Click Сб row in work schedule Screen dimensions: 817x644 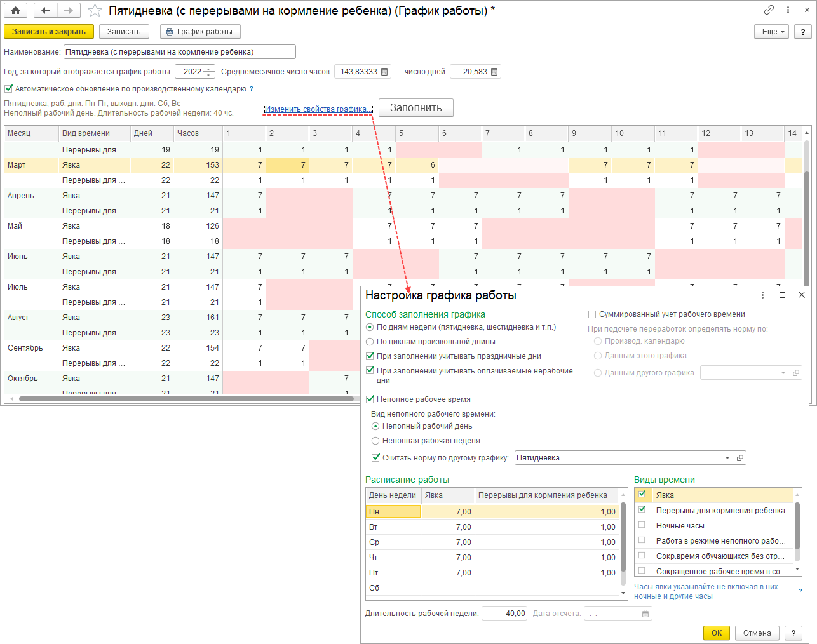pyautogui.click(x=492, y=588)
